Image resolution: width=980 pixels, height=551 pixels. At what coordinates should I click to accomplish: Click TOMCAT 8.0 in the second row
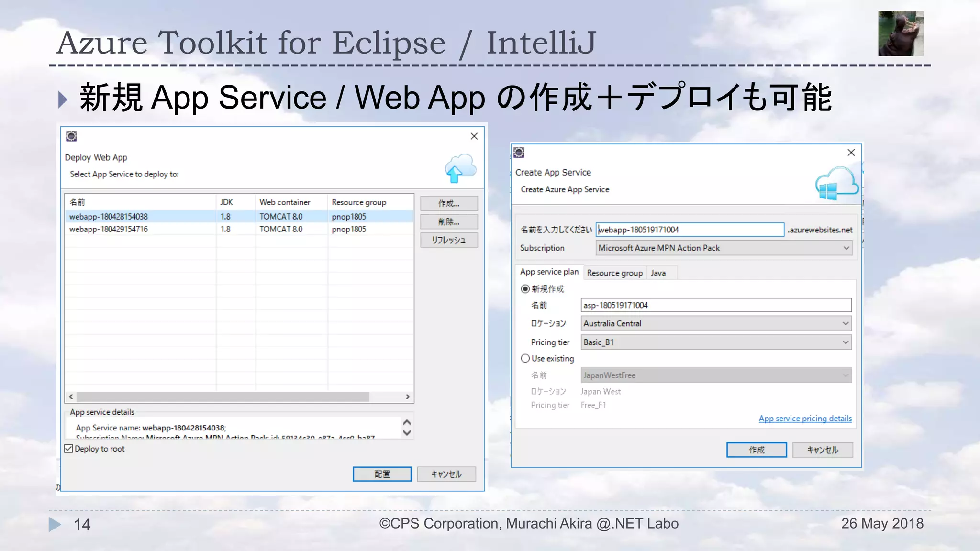coord(281,229)
